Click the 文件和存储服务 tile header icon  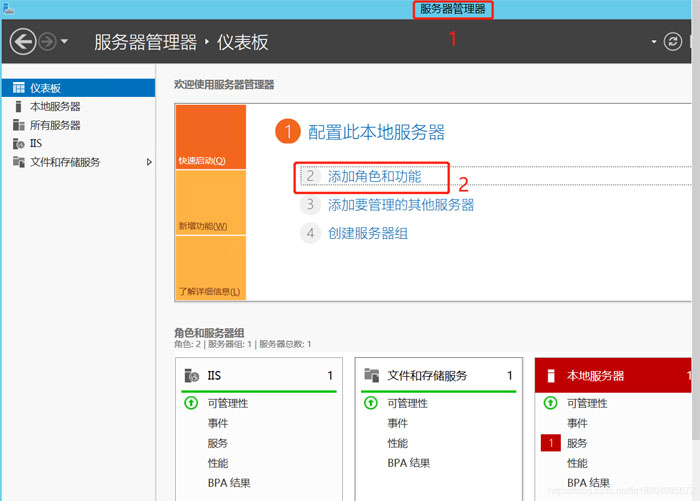371,376
